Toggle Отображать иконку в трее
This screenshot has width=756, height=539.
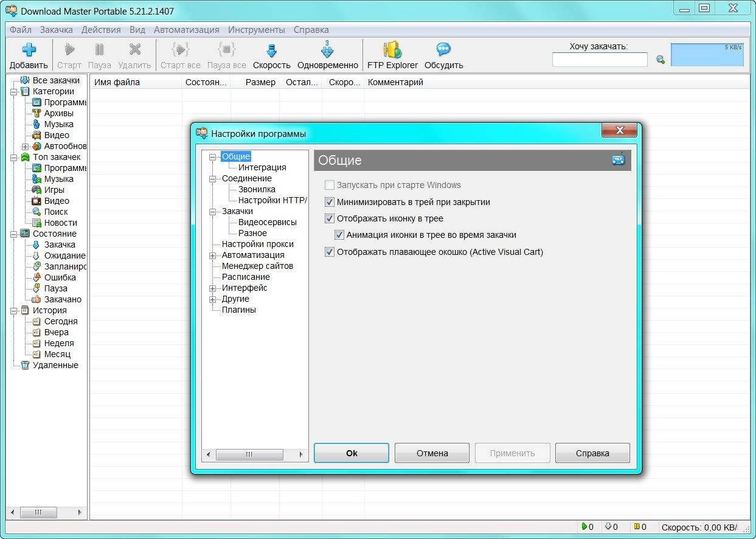[x=330, y=218]
